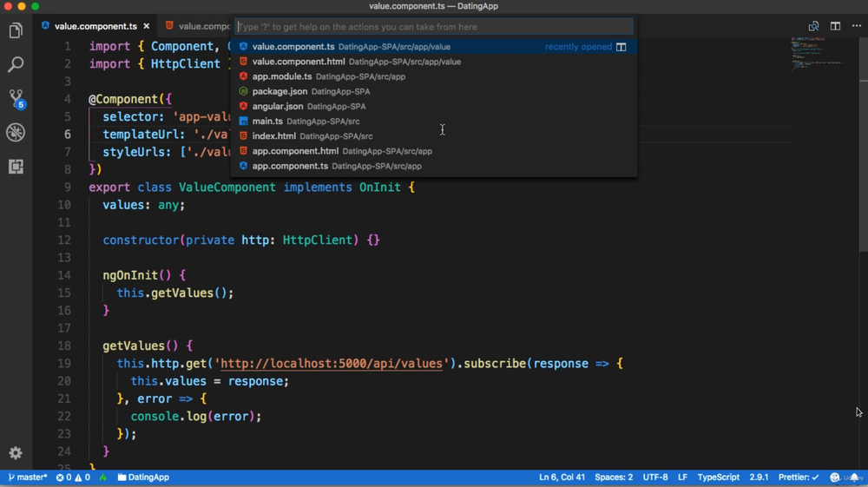Focus the quick open search input

434,27
